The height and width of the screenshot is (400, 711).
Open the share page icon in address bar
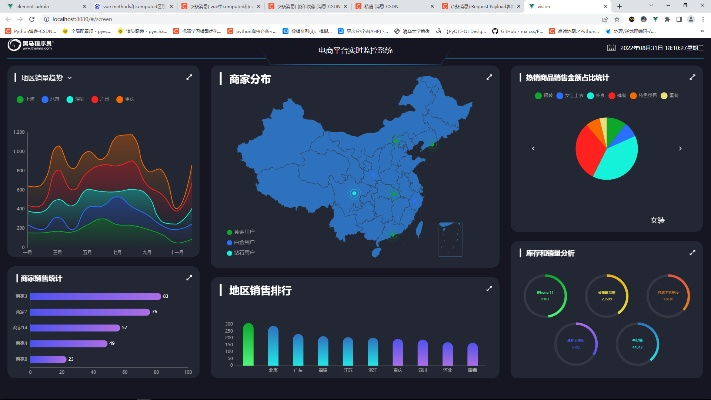[x=605, y=20]
